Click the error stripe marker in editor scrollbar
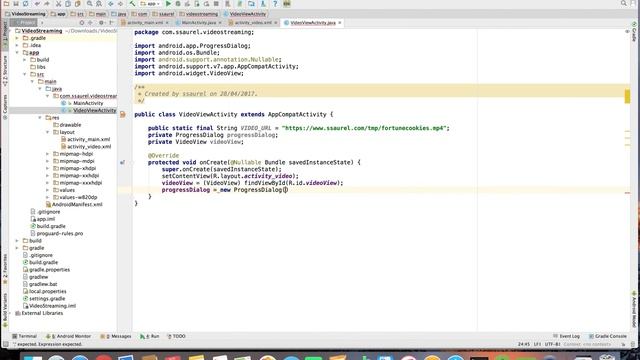The width and height of the screenshot is (640, 360). [627, 193]
